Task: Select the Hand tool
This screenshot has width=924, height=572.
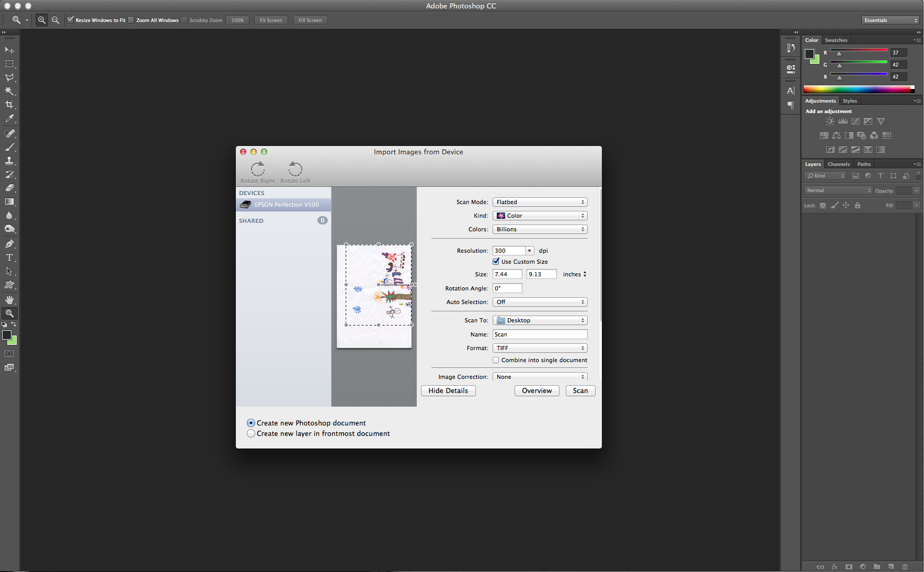Action: [x=9, y=299]
